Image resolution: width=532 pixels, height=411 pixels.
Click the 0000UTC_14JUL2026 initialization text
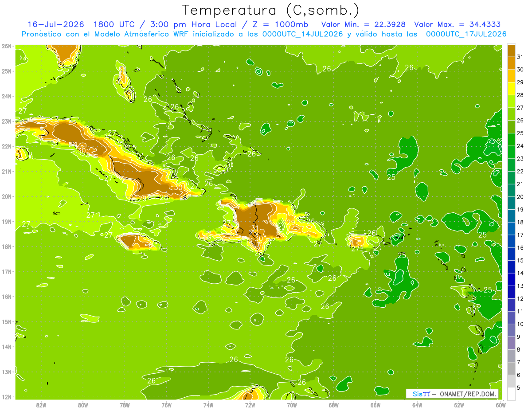point(303,34)
